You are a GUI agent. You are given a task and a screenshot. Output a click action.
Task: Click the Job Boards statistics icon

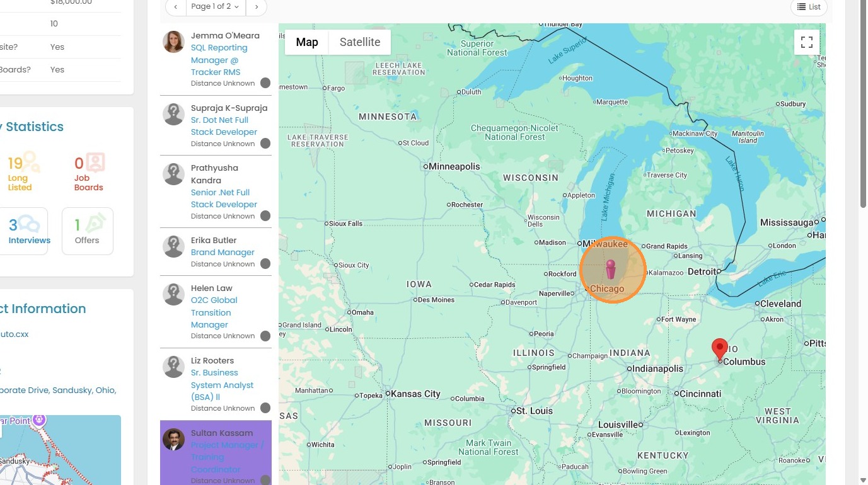tap(95, 163)
